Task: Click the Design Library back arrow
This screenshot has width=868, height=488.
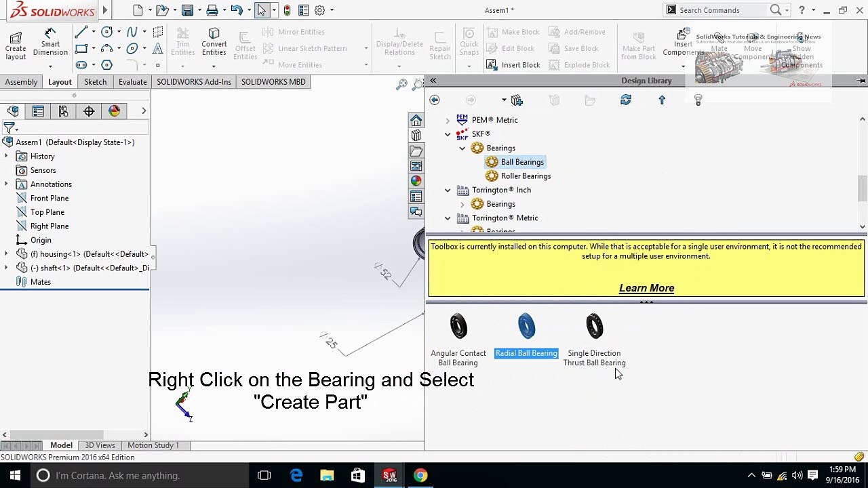Action: (435, 100)
